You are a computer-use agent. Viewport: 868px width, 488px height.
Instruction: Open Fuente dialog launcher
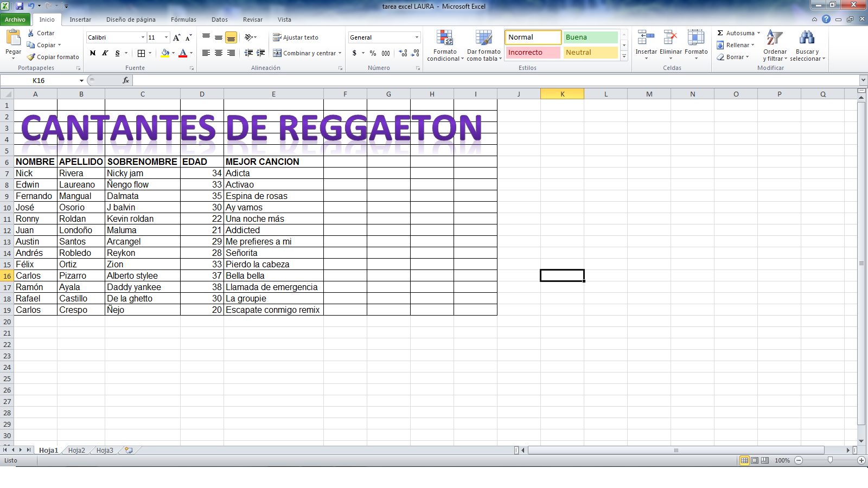click(x=192, y=68)
